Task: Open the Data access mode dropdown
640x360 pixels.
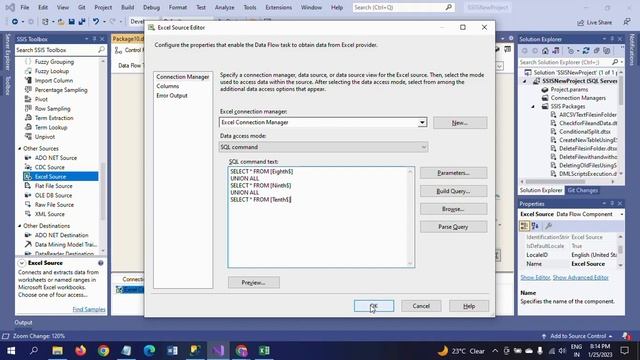Action: click(424, 147)
